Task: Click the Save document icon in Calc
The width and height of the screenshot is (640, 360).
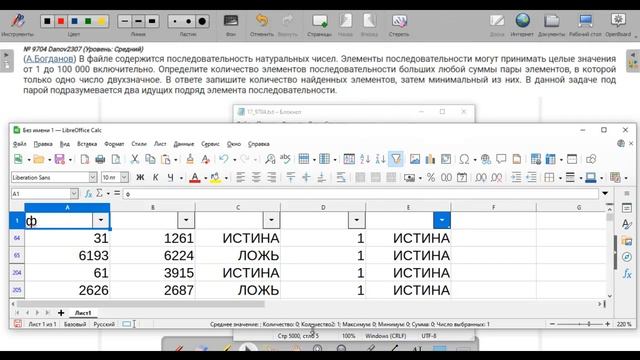Action: [60, 159]
